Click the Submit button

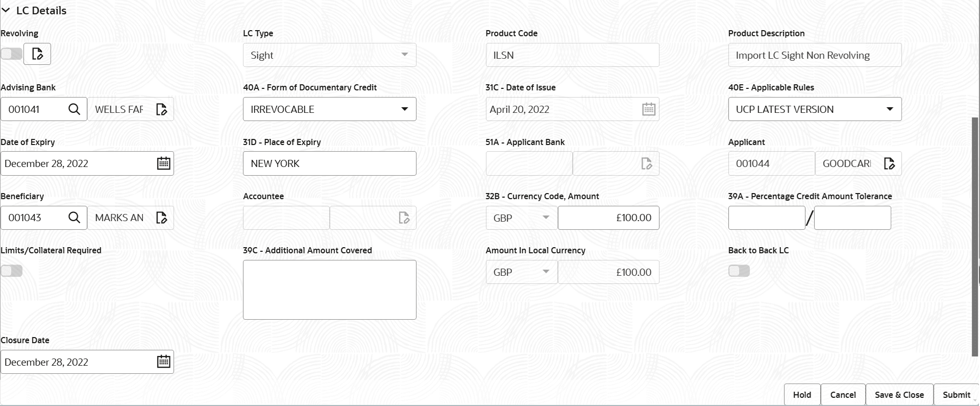(957, 394)
